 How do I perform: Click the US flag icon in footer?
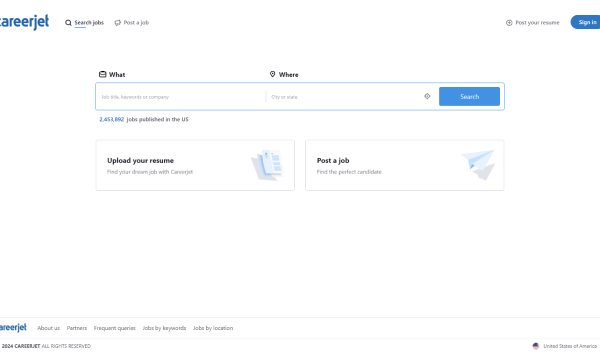pos(536,346)
